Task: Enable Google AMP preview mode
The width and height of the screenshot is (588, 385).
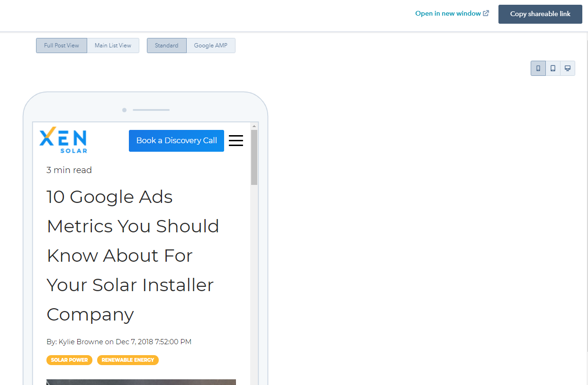Action: pyautogui.click(x=211, y=46)
